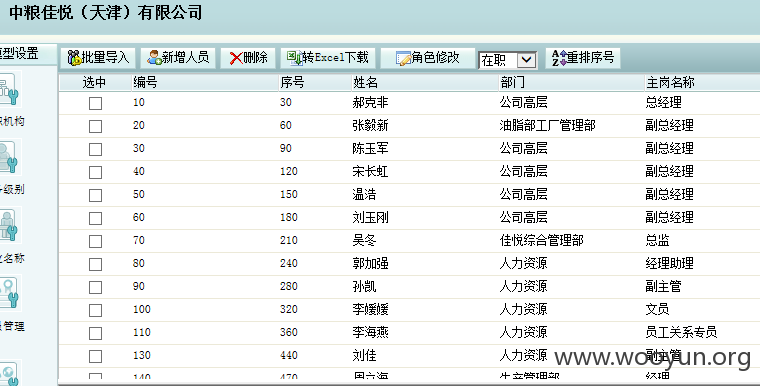Click department 油脂部工厂管理部
The image size is (760, 386).
[x=548, y=126]
